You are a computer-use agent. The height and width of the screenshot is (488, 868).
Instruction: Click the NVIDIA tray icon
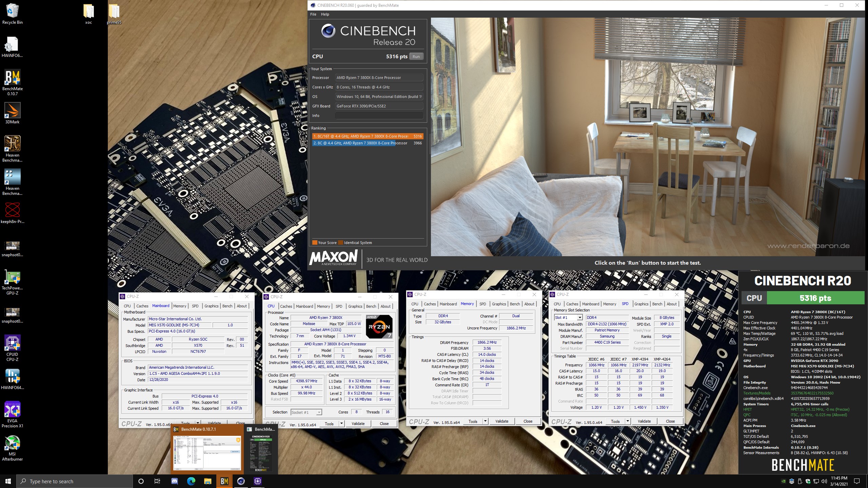[x=783, y=481]
